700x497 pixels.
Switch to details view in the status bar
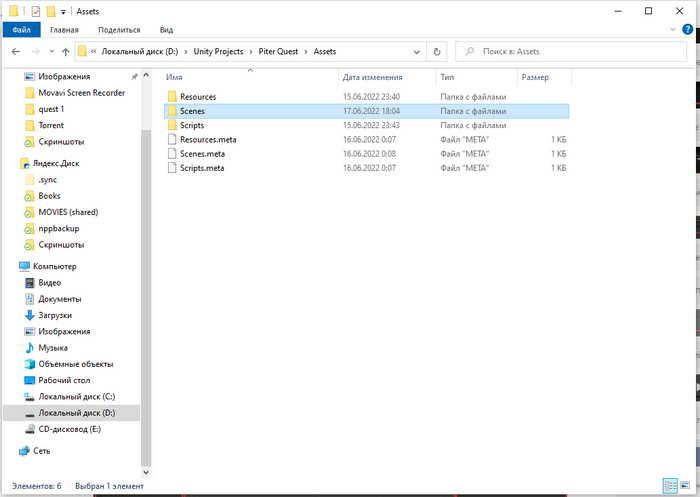click(669, 486)
